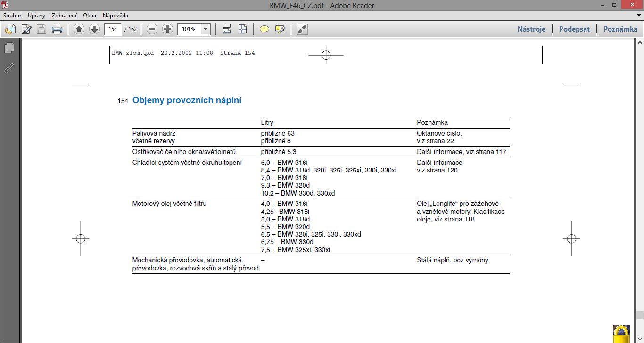Open the Úpravy menu
644x343 pixels.
(x=37, y=16)
